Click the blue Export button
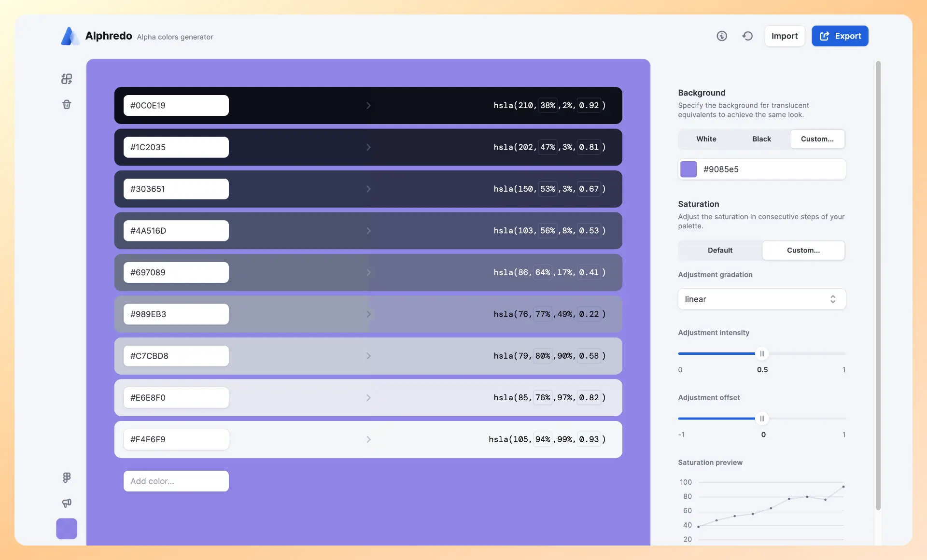Viewport: 927px width, 560px height. coord(840,36)
